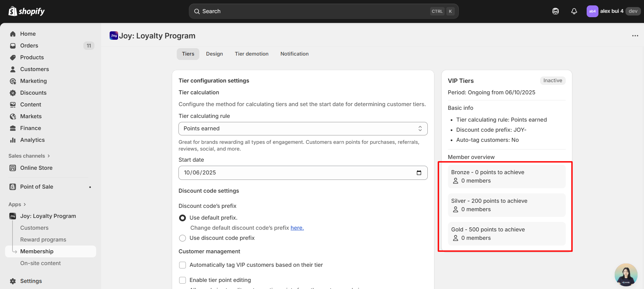The width and height of the screenshot is (644, 289).
Task: Expand the Apps section
Action: click(17, 204)
